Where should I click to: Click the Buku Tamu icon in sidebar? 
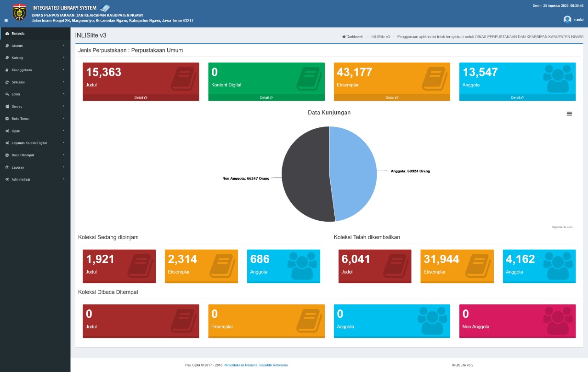(7, 119)
